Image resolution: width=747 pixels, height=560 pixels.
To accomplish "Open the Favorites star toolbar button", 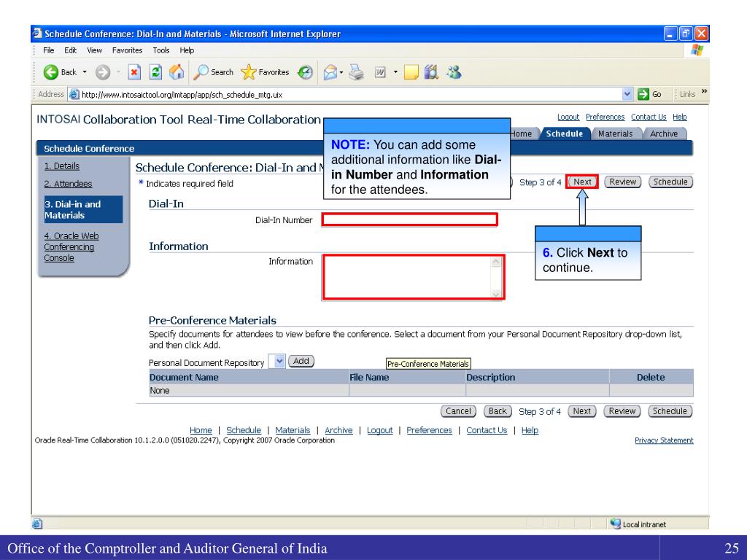I will pyautogui.click(x=265, y=72).
